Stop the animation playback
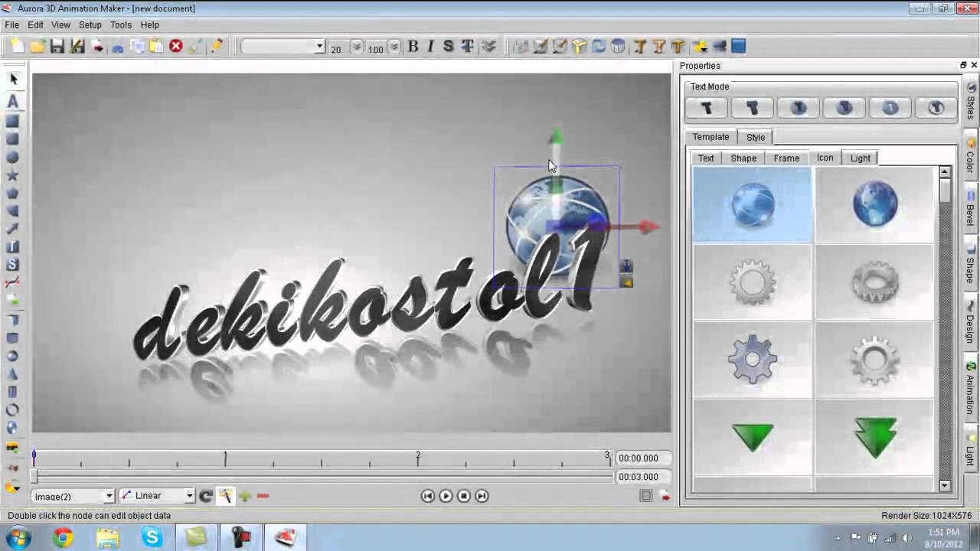Screen dimensions: 980x551 coord(463,496)
